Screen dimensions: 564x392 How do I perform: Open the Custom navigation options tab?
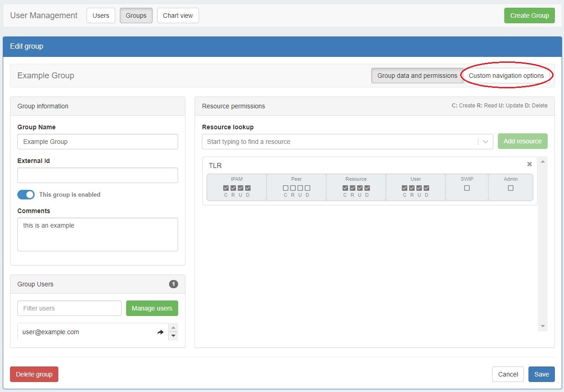506,76
